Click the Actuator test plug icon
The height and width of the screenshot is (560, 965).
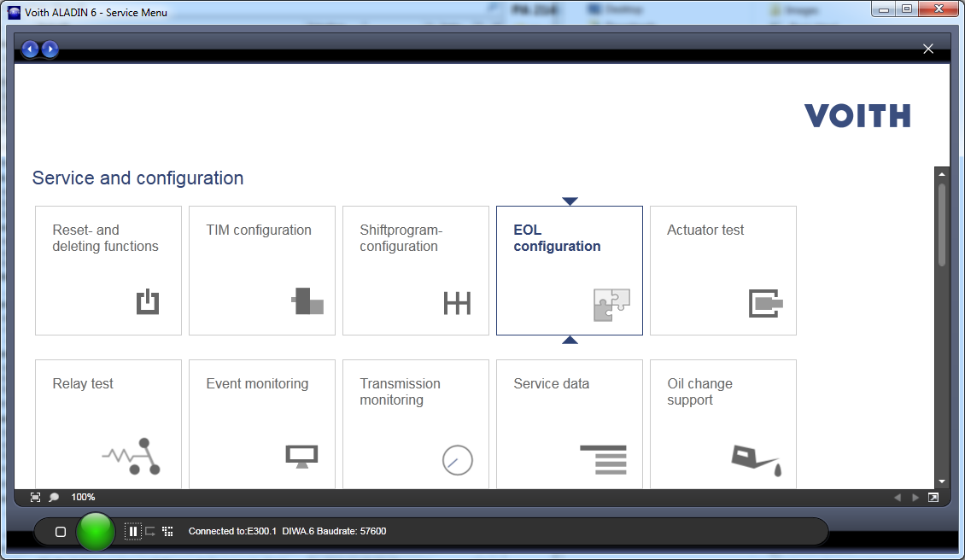[x=766, y=303]
